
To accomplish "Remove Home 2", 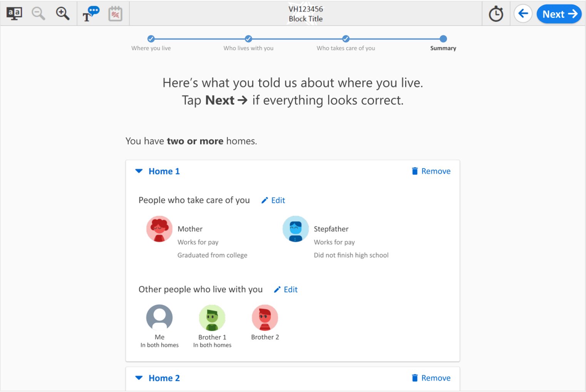I will (x=431, y=378).
